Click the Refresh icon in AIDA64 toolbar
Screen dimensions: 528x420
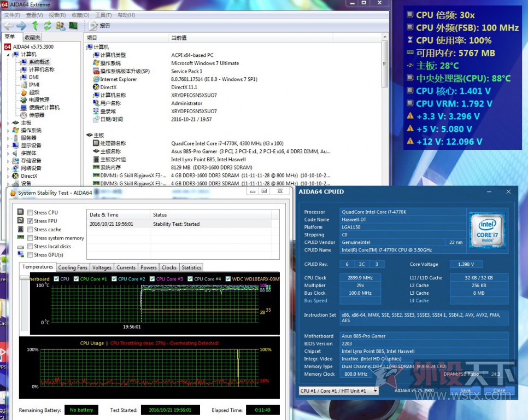point(48,26)
